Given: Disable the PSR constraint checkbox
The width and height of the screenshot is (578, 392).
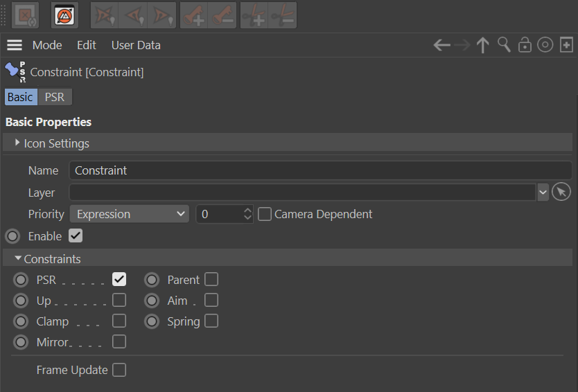Looking at the screenshot, I should point(119,280).
